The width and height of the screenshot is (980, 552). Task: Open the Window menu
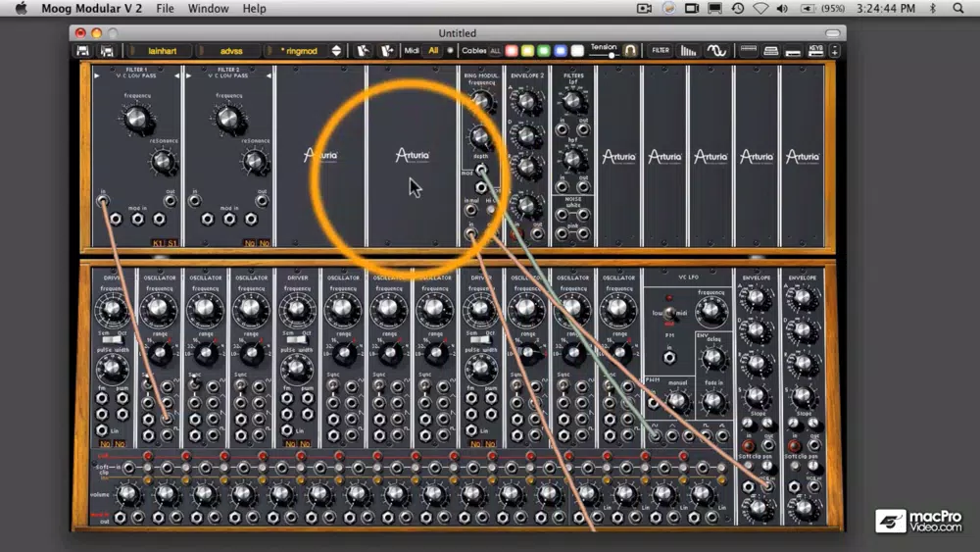coord(208,8)
